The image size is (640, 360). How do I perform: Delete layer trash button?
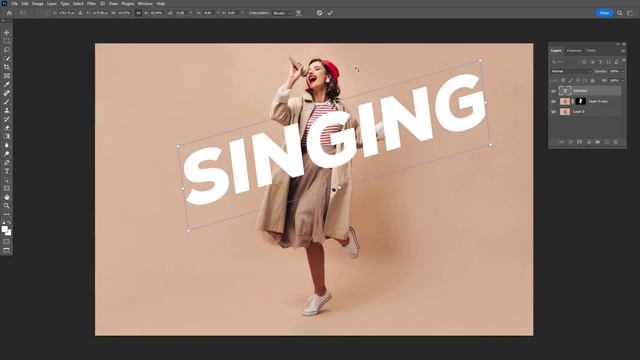click(x=616, y=142)
